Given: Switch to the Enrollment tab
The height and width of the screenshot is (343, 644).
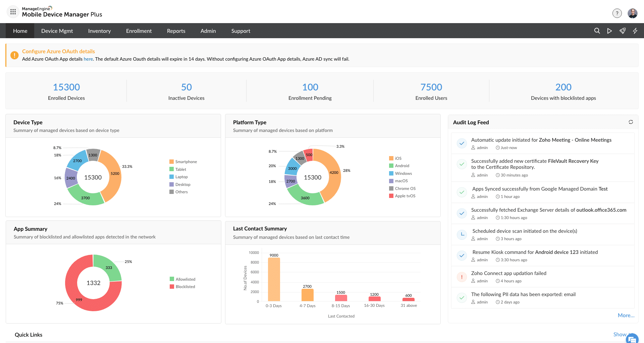Looking at the screenshot, I should click(139, 31).
